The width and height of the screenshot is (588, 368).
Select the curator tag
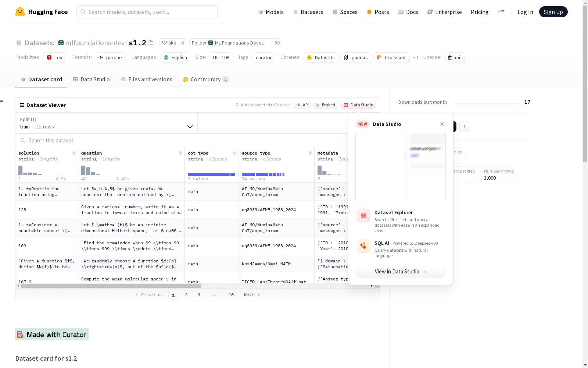coord(264,57)
